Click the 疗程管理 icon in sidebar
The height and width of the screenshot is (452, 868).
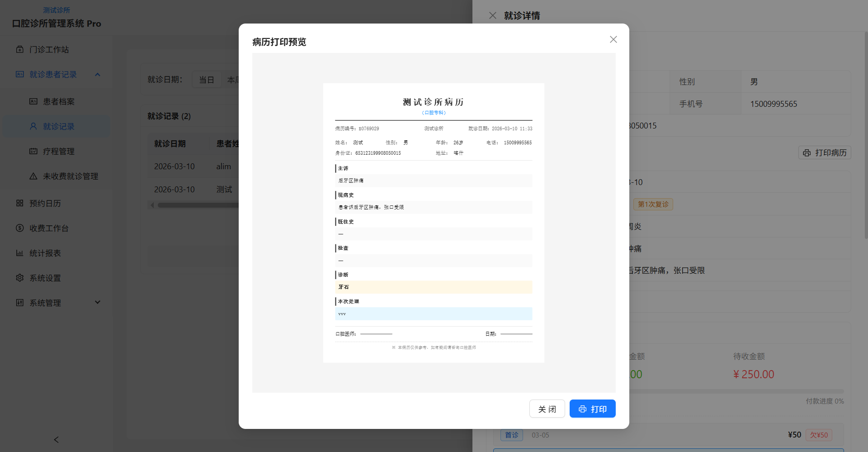pos(33,151)
